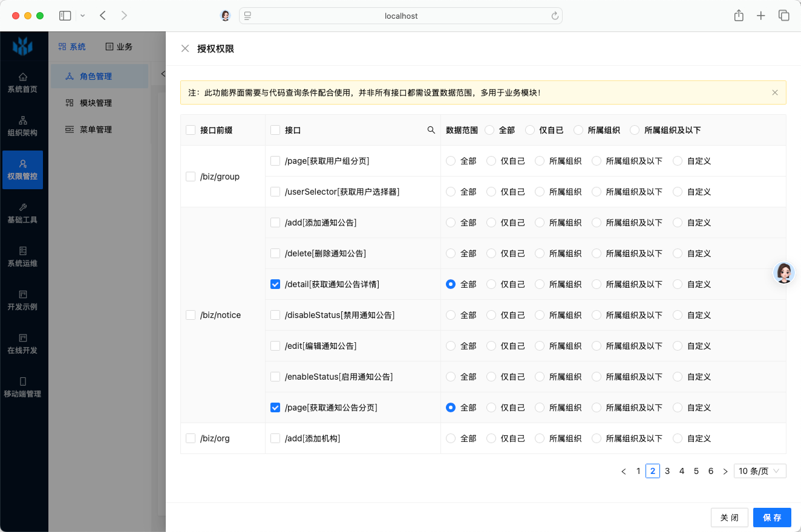Click the Safari share icon
This screenshot has height=532, width=801.
[739, 16]
